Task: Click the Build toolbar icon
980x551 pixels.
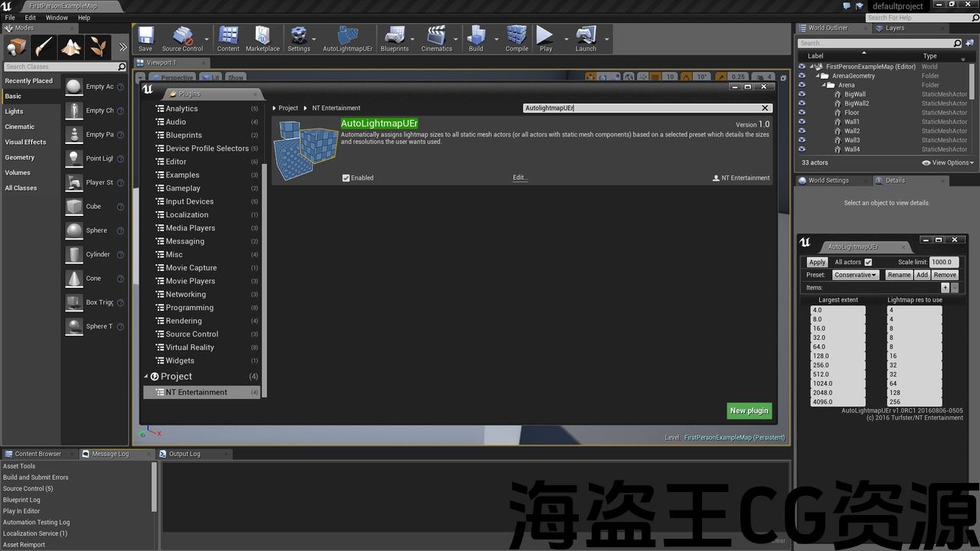Action: pyautogui.click(x=476, y=37)
